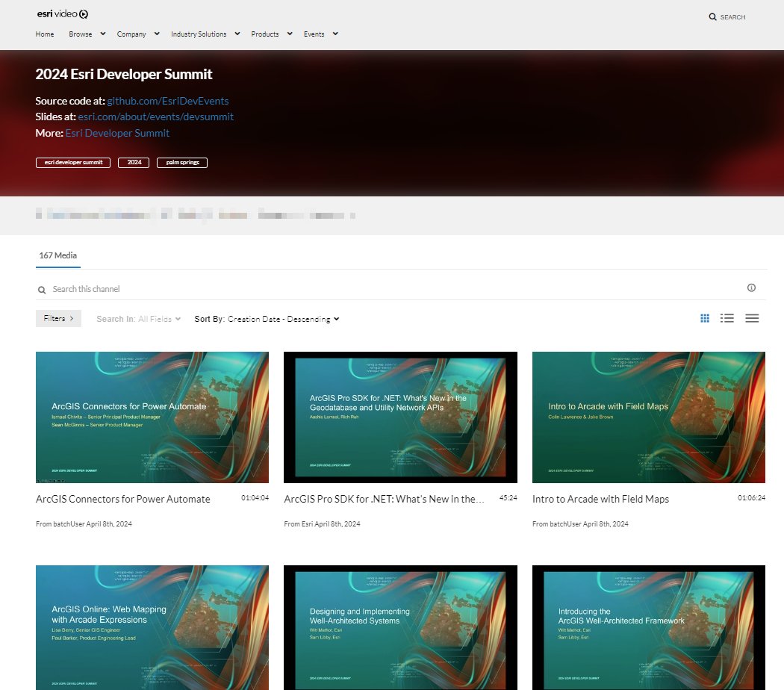Open the Products menu

pyautogui.click(x=270, y=34)
